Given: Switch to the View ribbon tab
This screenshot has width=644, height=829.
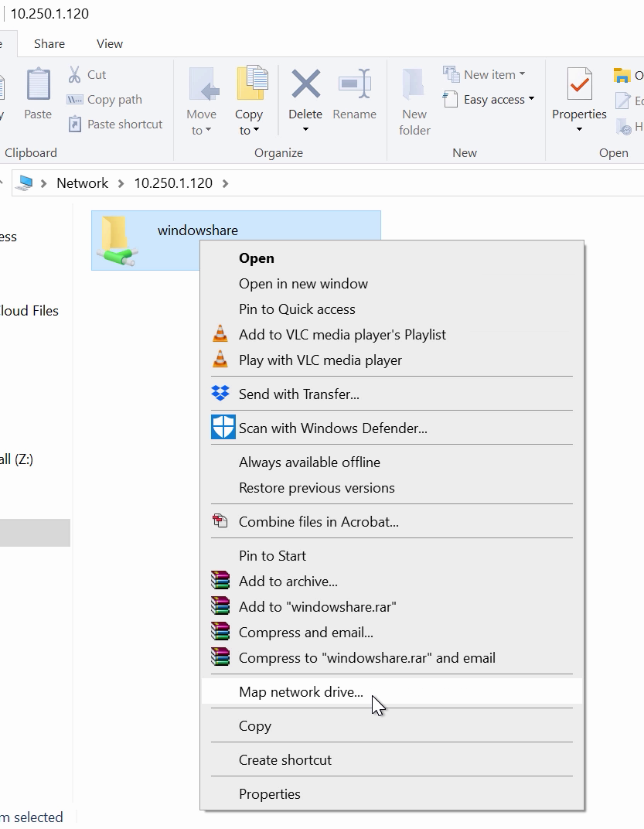Looking at the screenshot, I should click(x=110, y=44).
